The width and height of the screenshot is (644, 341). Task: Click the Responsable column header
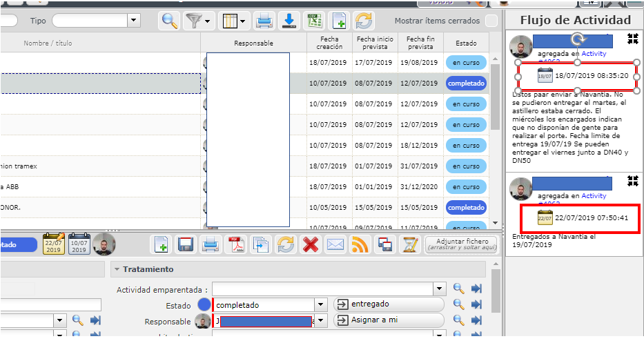click(253, 43)
